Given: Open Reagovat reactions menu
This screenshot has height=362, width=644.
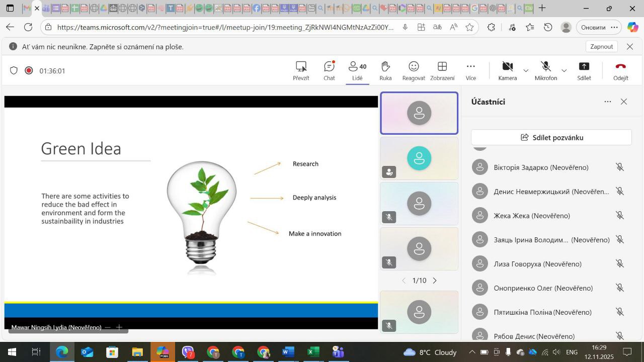Looking at the screenshot, I should coord(414,70).
